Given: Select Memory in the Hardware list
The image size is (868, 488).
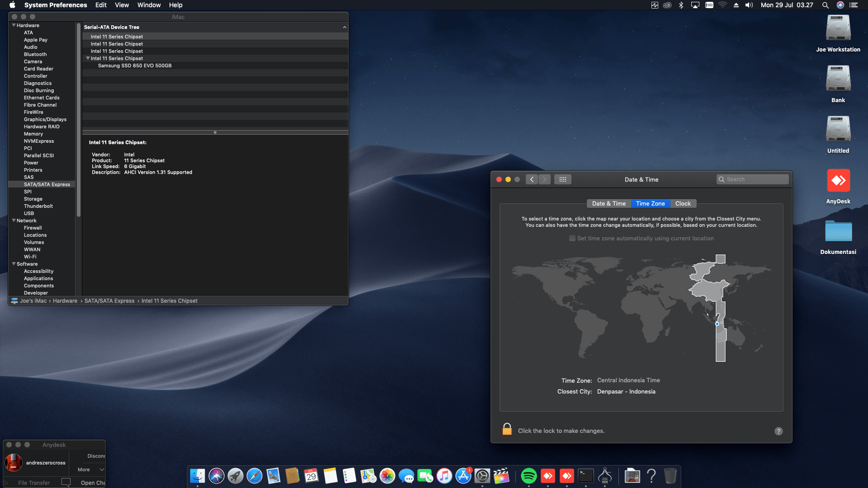Looking at the screenshot, I should 33,134.
